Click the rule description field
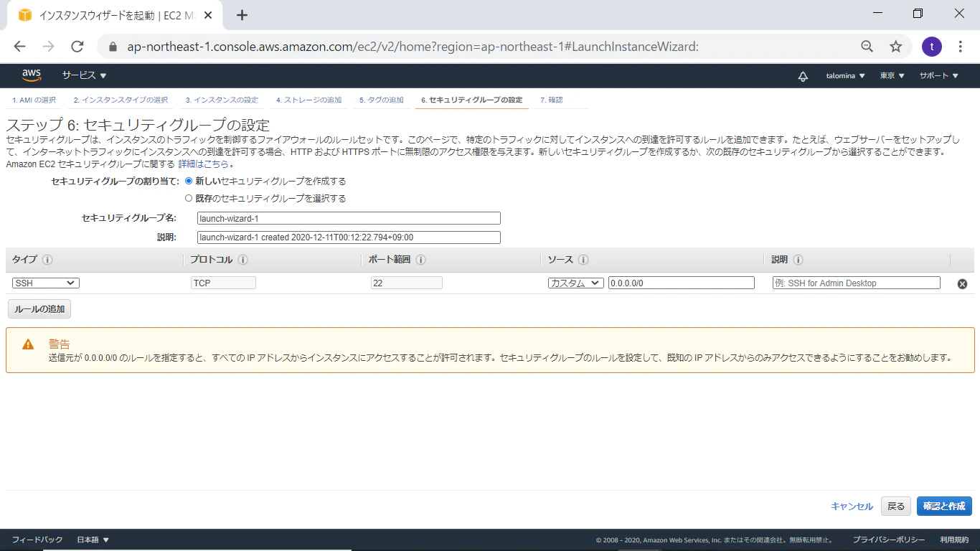 point(857,283)
